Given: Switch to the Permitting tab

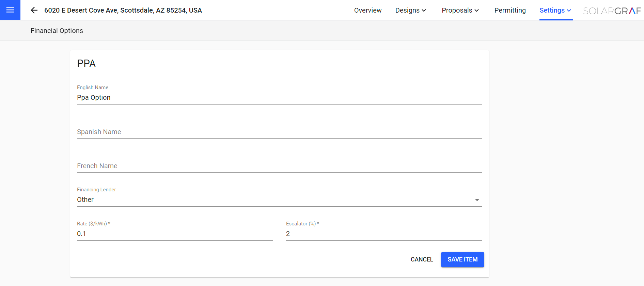Looking at the screenshot, I should pyautogui.click(x=510, y=10).
